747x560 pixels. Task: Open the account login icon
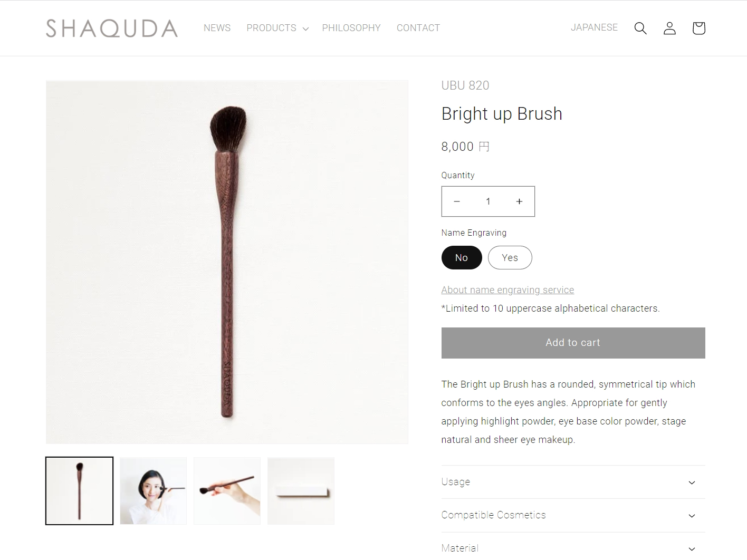(x=669, y=28)
